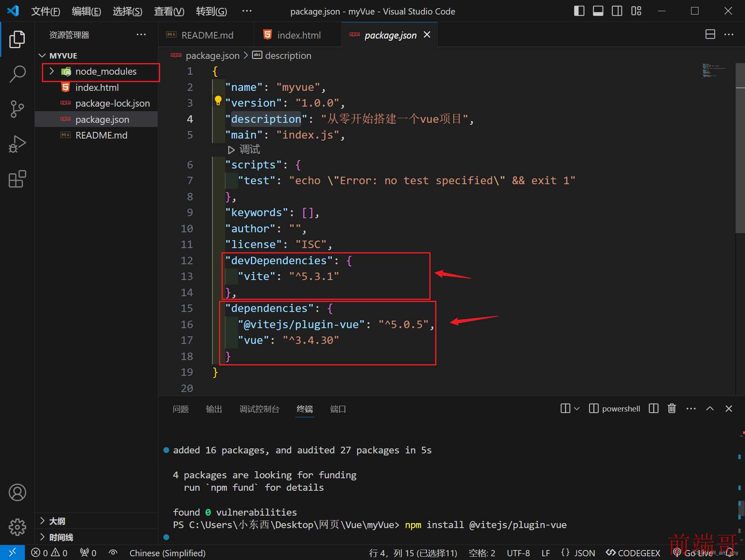This screenshot has height=560, width=745.
Task: Toggle the primary side bar visibility
Action: (579, 11)
